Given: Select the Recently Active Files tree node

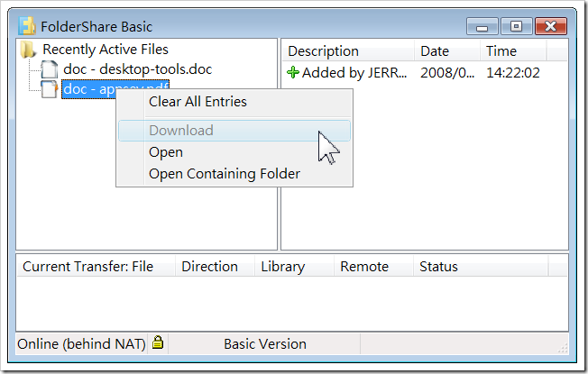Looking at the screenshot, I should click(106, 50).
